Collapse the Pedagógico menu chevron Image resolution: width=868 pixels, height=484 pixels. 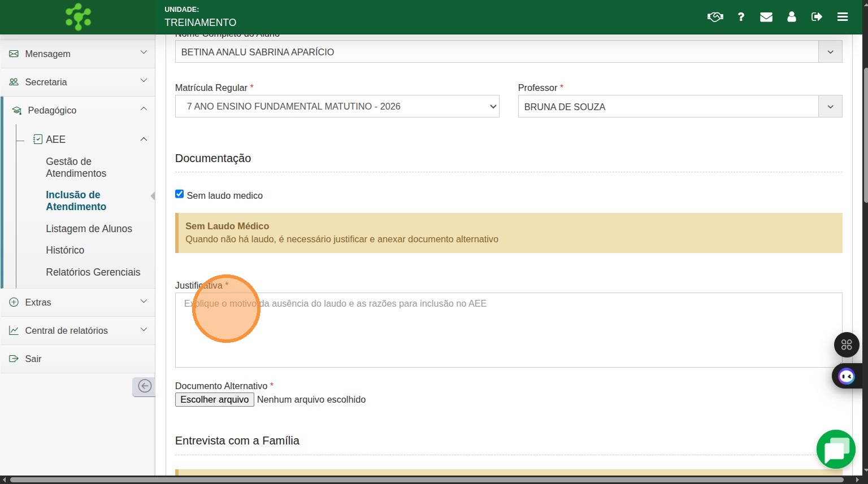coord(144,109)
